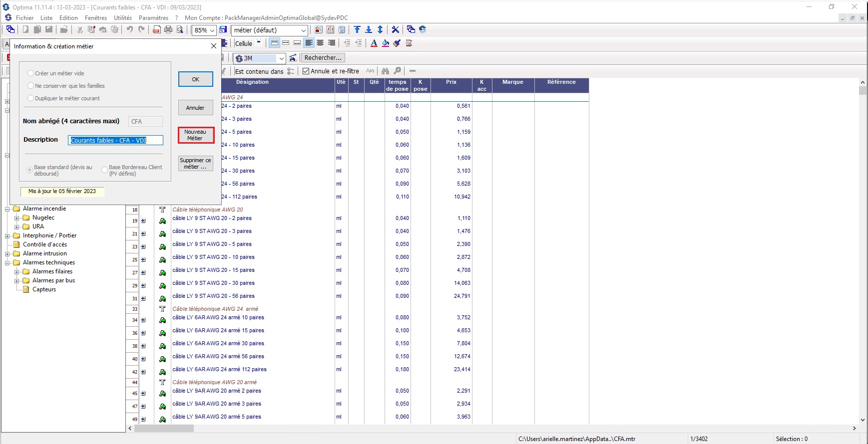This screenshot has width=868, height=444.
Task: Open the 3M brand dropdown
Action: [x=282, y=58]
